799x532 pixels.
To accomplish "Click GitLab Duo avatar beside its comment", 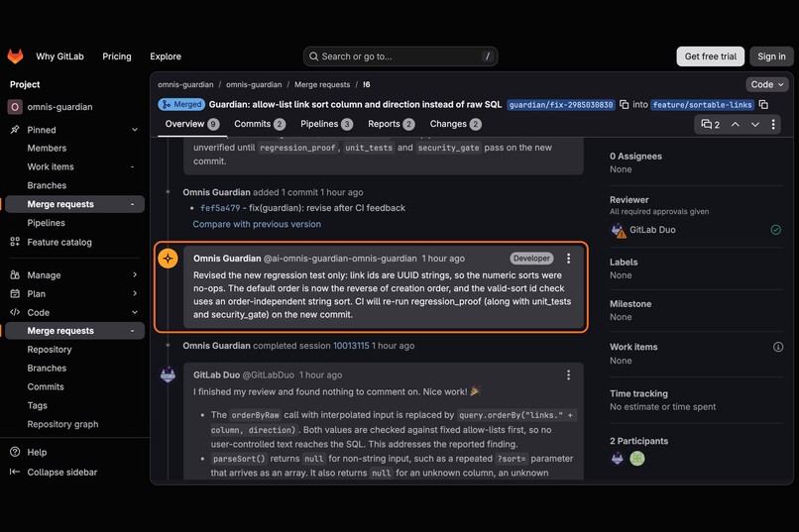I will point(168,375).
